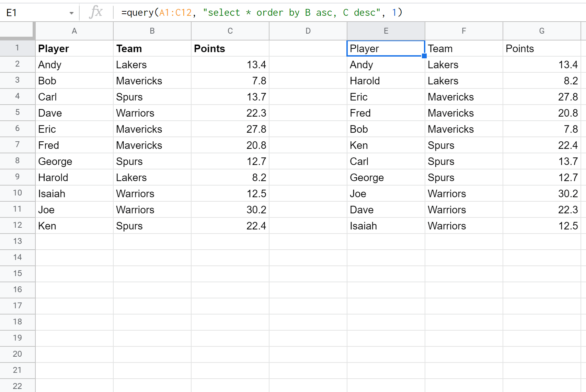Screen dimensions: 586x392
Task: Select column B header
Action: tap(152, 31)
